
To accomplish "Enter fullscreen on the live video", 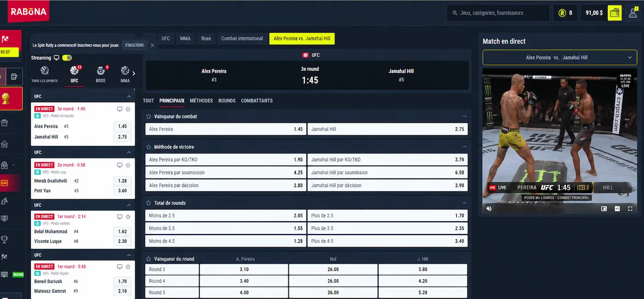I will [630, 208].
